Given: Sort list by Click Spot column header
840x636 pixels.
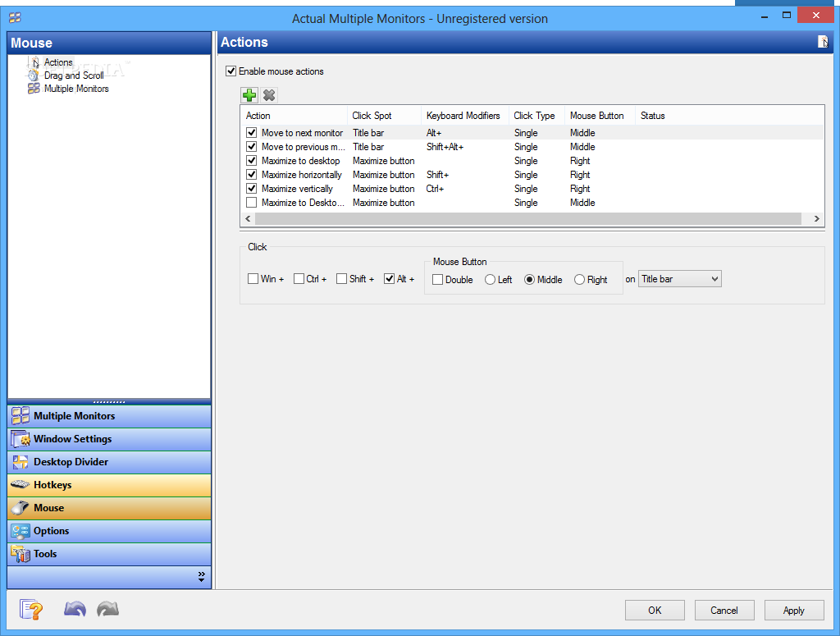Looking at the screenshot, I should pos(384,115).
